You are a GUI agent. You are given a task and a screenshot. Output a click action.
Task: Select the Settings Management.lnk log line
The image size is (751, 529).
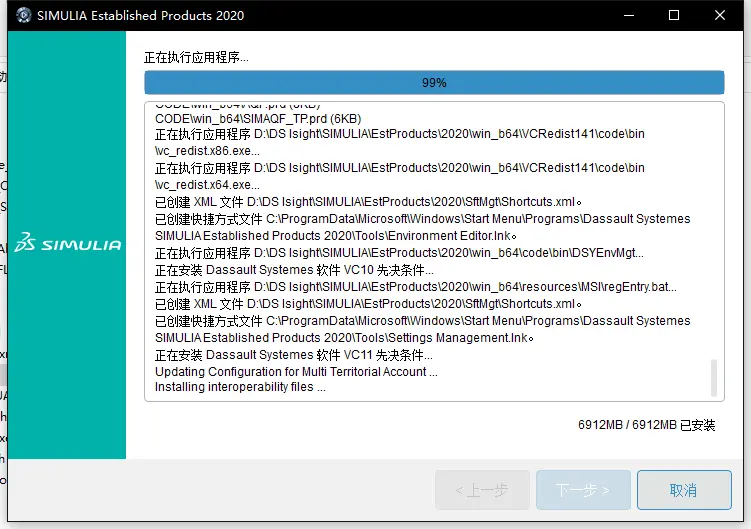click(x=344, y=338)
